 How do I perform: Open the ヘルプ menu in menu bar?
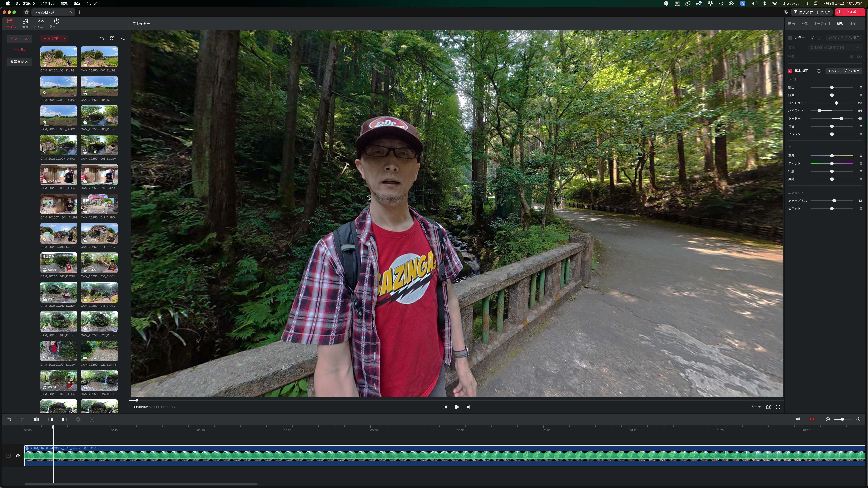(92, 3)
